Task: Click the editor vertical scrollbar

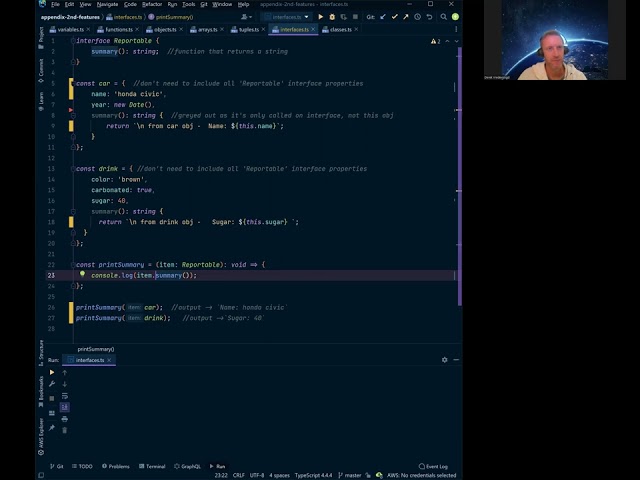Action: [x=460, y=176]
